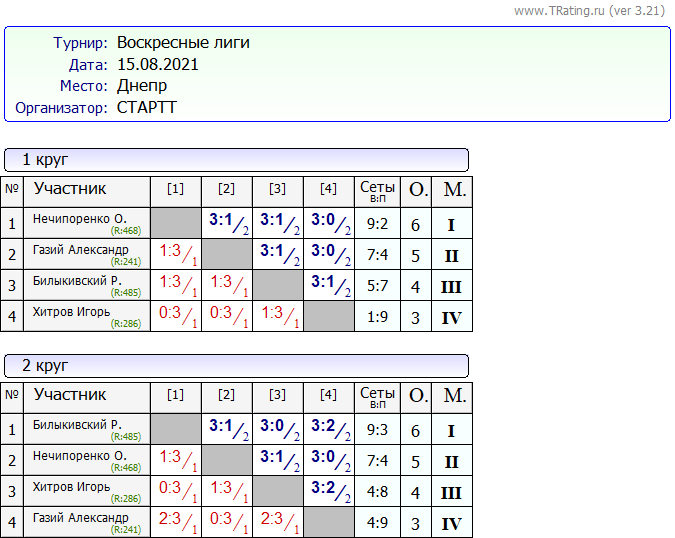Click the date 15.08.2021
This screenshot has height=538, width=675.
tap(157, 65)
